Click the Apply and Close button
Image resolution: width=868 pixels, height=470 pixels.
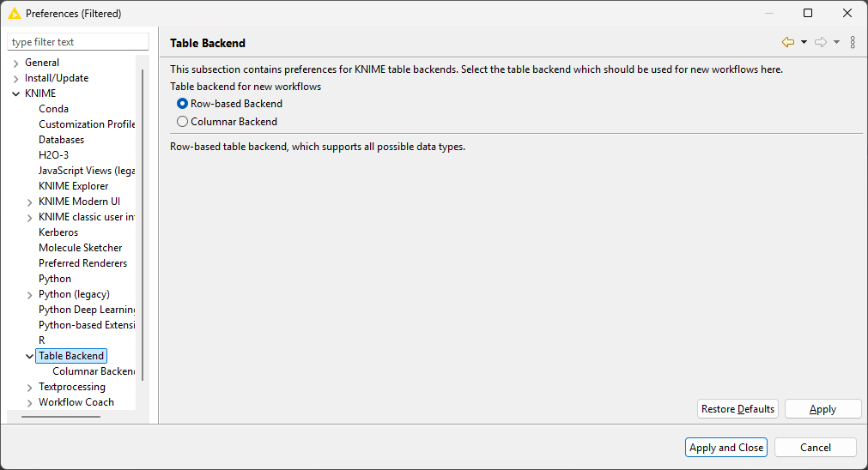click(726, 448)
